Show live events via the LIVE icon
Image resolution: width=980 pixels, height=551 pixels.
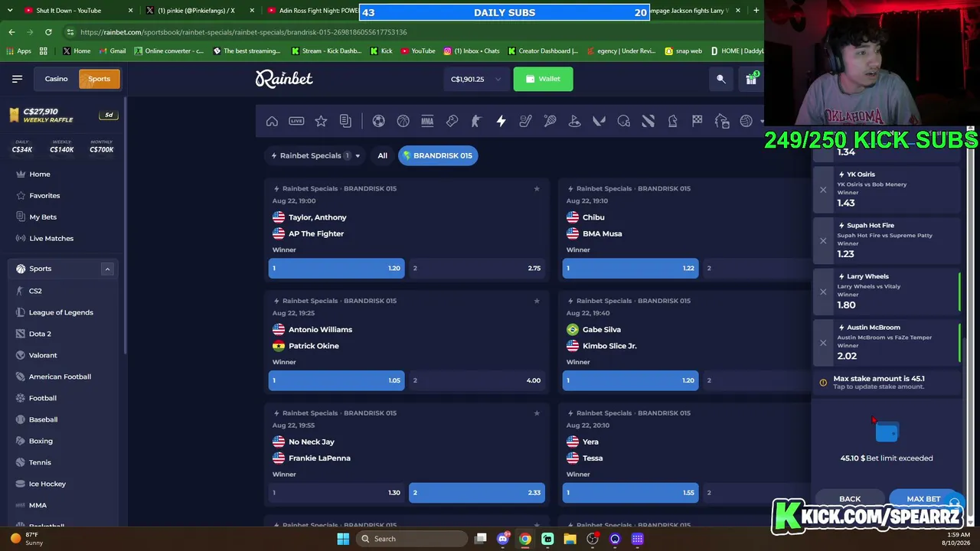point(296,121)
